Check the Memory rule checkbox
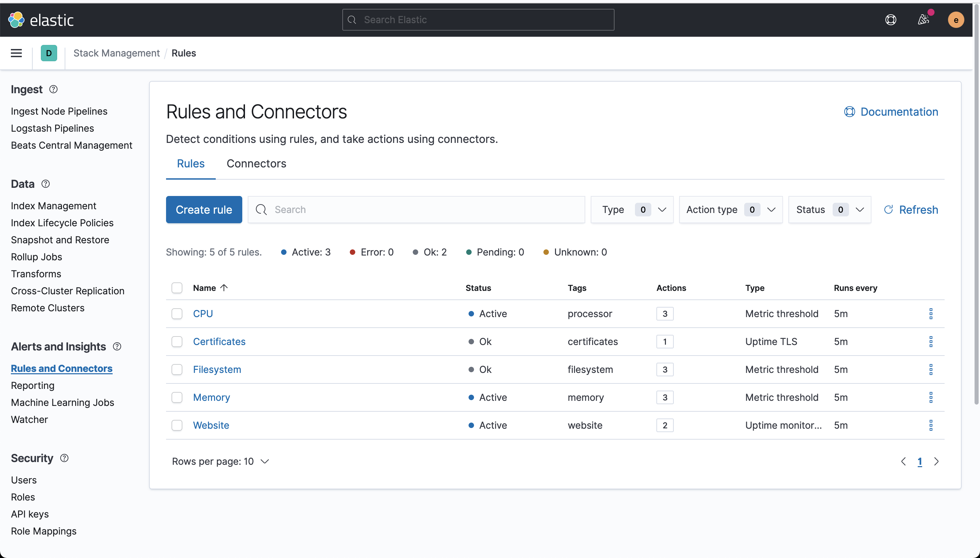Viewport: 980px width, 558px height. coord(177,397)
